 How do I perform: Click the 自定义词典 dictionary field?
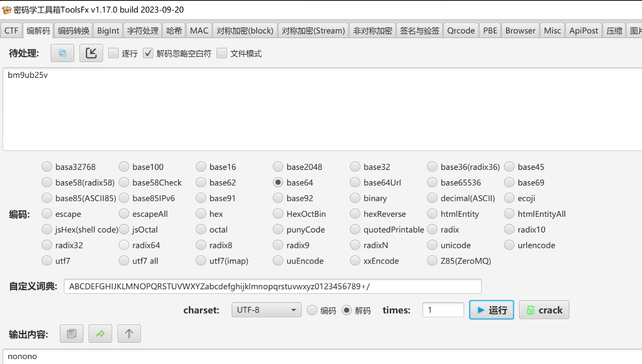pos(273,286)
